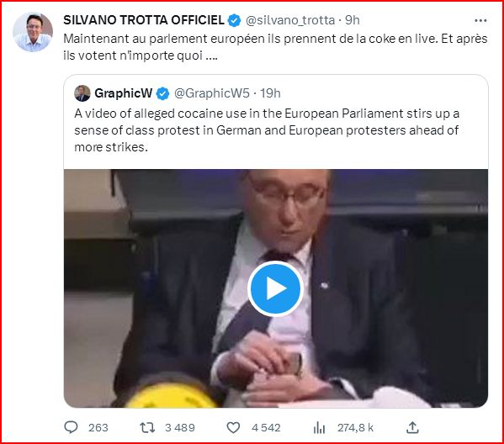Viewport: 504px width, 444px height.
Task: Click the share upload icon
Action: point(412,428)
